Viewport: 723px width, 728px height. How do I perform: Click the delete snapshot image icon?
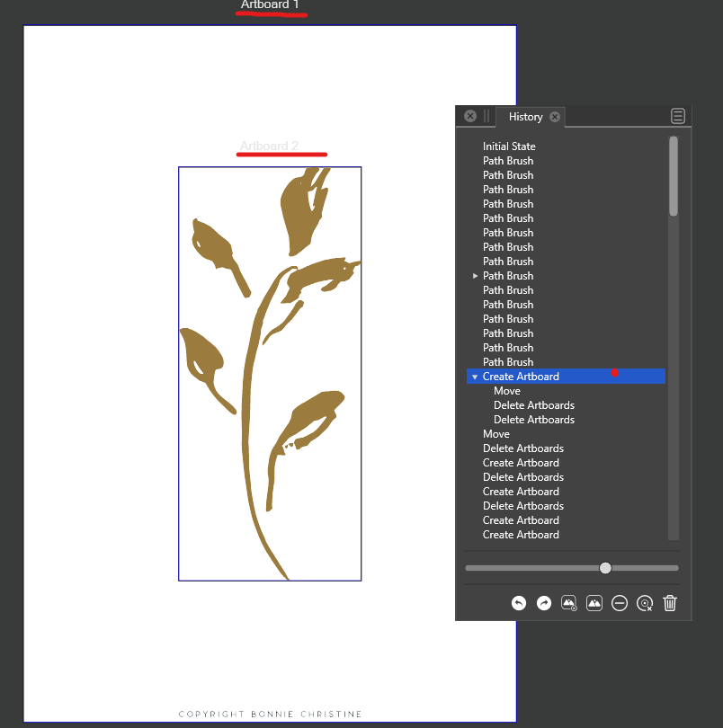point(569,604)
